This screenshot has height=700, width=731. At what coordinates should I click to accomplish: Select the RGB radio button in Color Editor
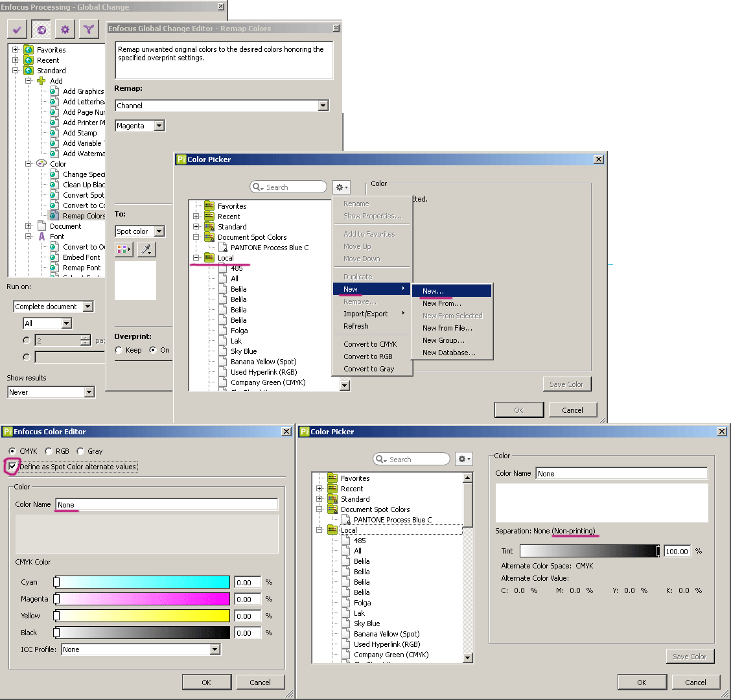click(49, 451)
